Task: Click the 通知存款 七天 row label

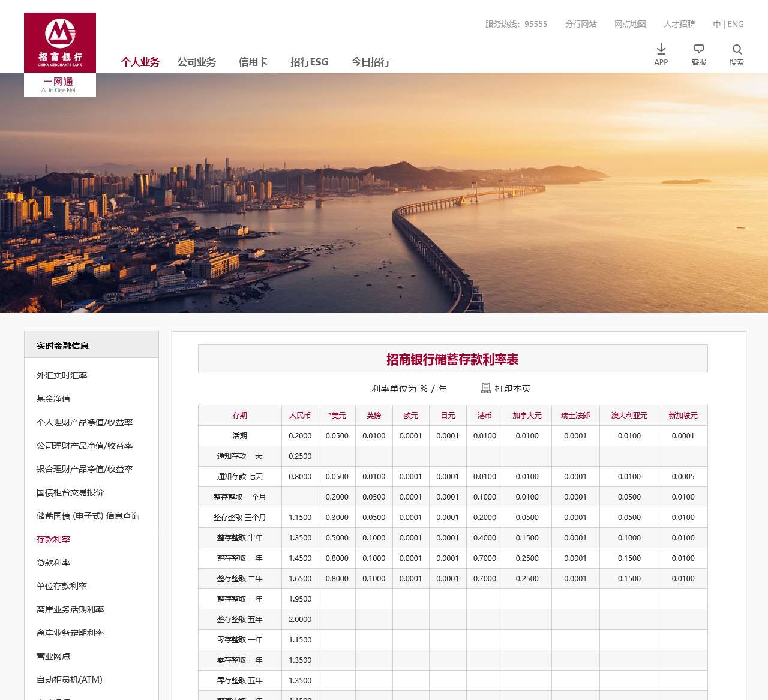Action: coord(240,477)
